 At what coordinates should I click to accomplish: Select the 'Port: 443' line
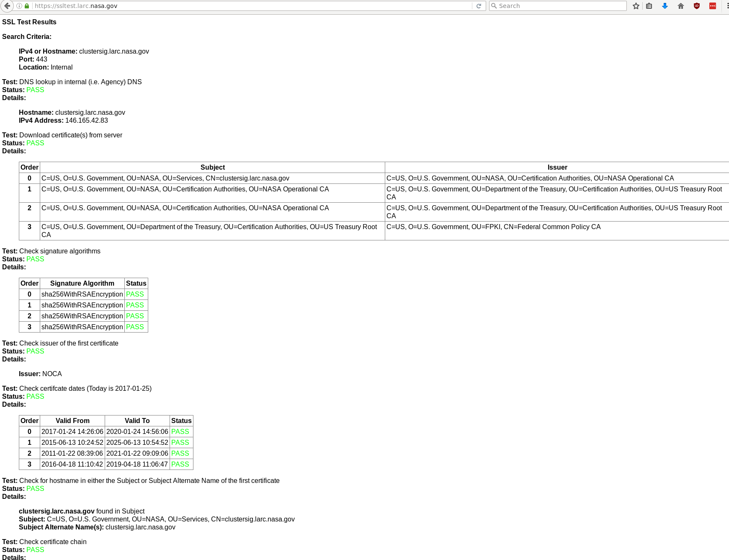click(33, 59)
